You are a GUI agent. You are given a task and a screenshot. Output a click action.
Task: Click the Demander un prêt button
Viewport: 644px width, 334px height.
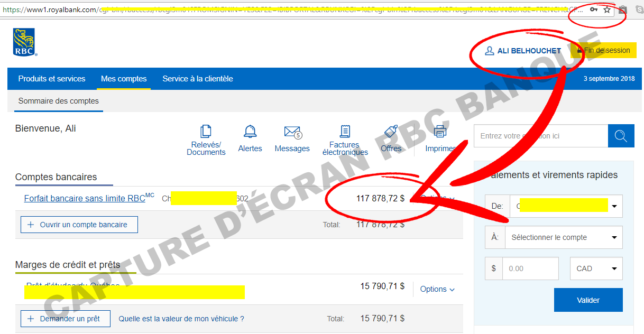pos(66,319)
